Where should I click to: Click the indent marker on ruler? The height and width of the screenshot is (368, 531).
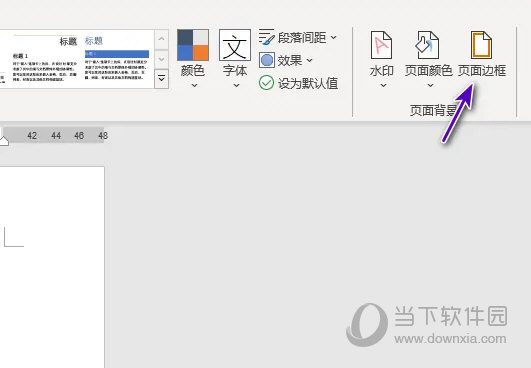click(x=4, y=140)
